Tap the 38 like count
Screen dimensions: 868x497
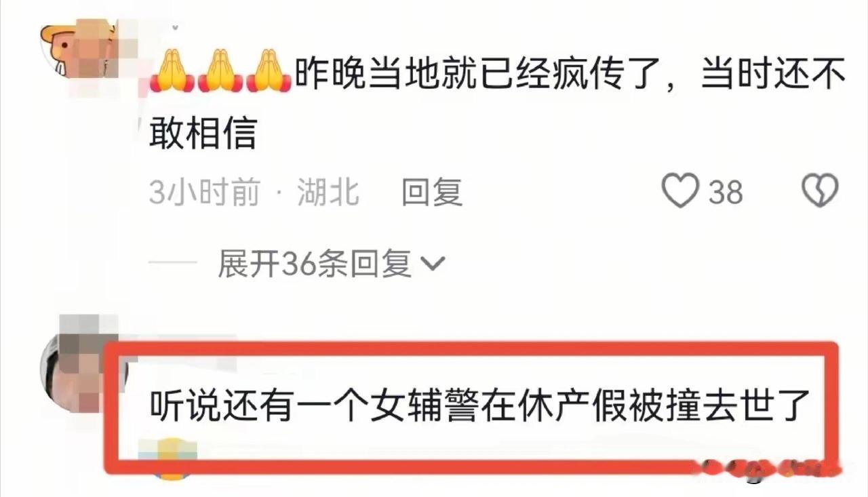click(x=726, y=193)
